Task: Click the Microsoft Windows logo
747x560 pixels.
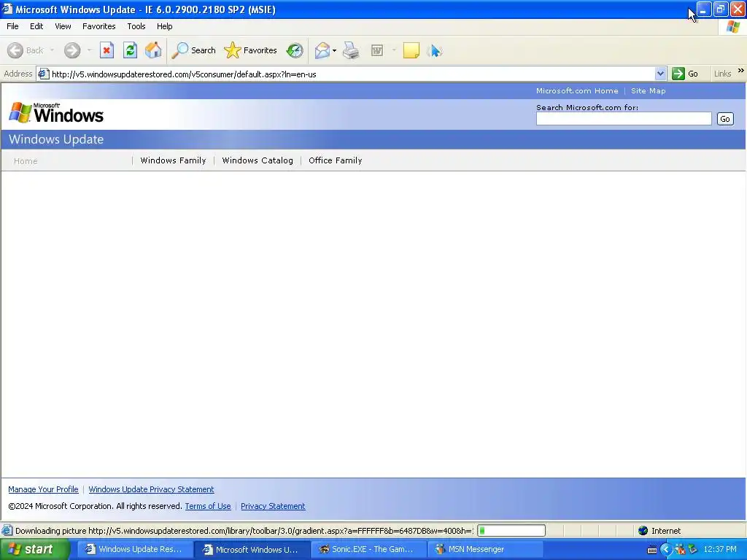Action: tap(56, 113)
